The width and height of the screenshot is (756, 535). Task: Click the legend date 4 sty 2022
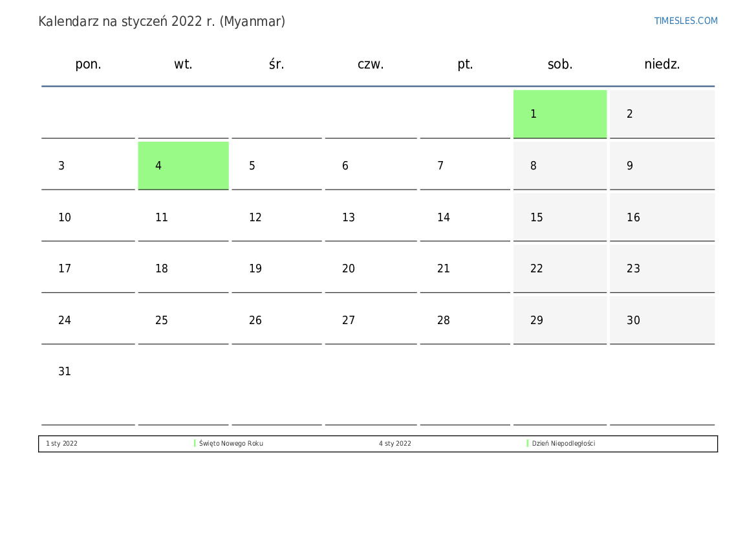click(x=395, y=443)
